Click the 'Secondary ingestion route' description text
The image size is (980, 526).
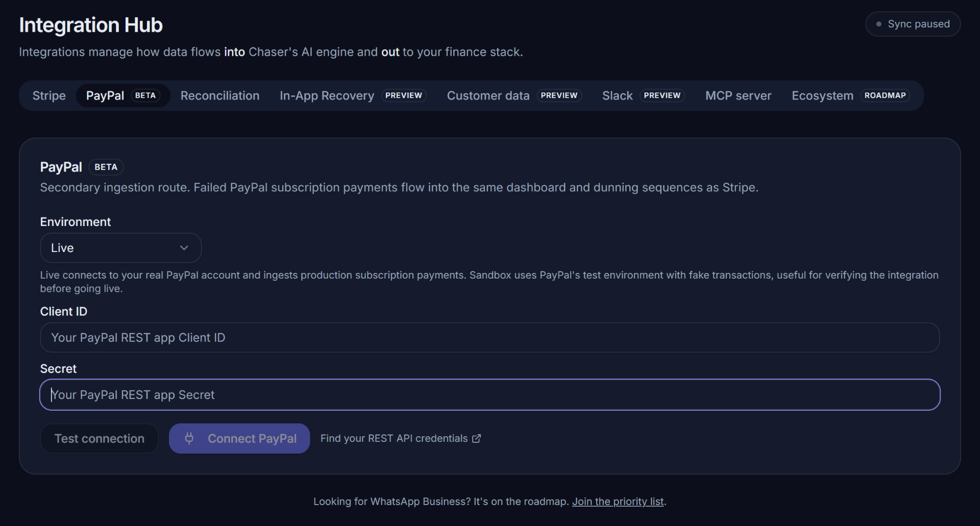click(399, 187)
